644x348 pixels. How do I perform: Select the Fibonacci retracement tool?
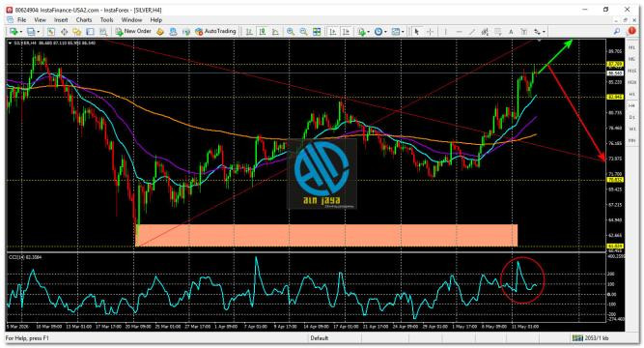click(498, 31)
